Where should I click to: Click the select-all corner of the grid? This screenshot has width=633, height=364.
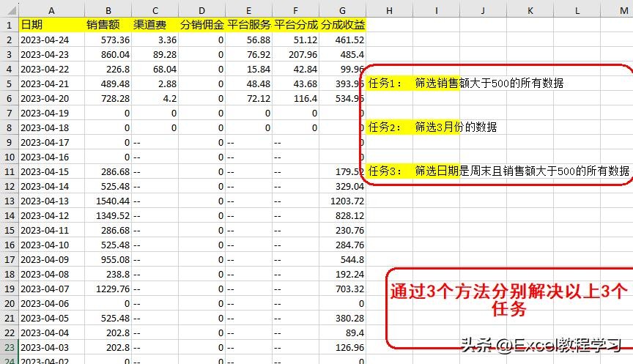click(x=9, y=9)
